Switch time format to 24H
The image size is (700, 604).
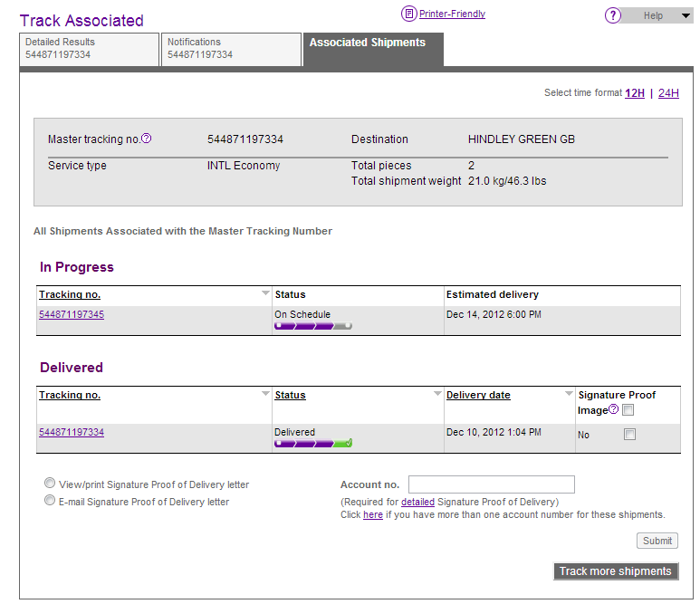point(668,92)
